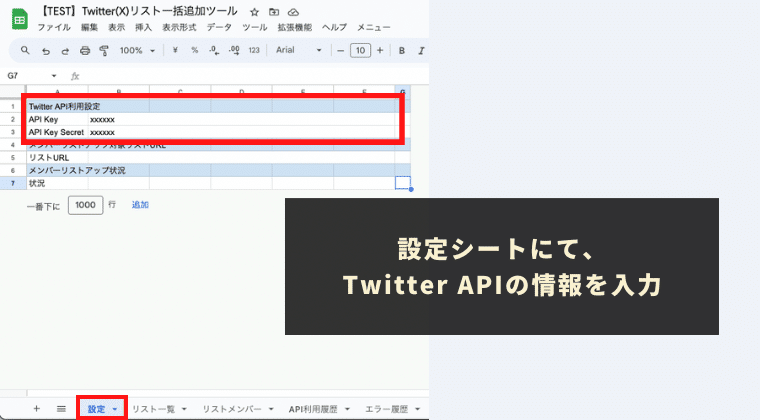
Task: Click the 1000 rows input field
Action: (x=85, y=205)
